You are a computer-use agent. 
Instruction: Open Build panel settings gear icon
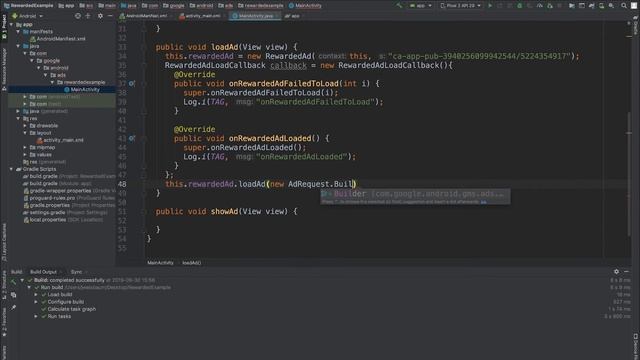tap(616, 271)
